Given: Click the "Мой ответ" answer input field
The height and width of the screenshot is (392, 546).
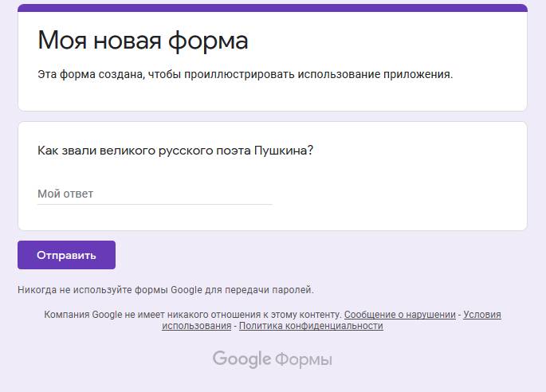Looking at the screenshot, I should pyautogui.click(x=154, y=194).
